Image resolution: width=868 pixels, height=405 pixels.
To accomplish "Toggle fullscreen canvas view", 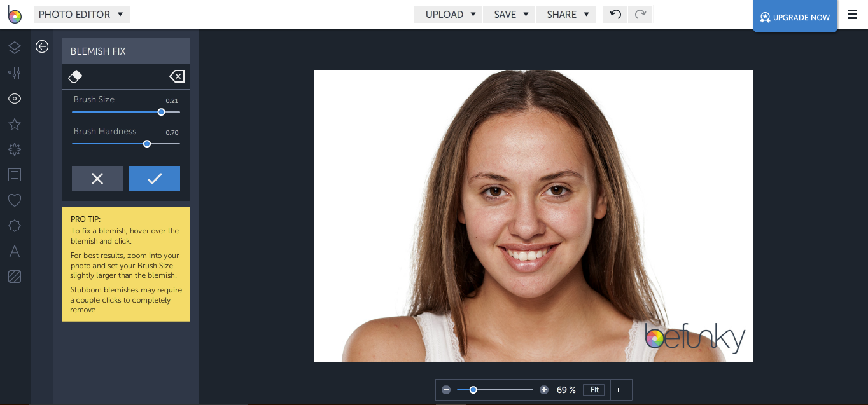I will 622,390.
